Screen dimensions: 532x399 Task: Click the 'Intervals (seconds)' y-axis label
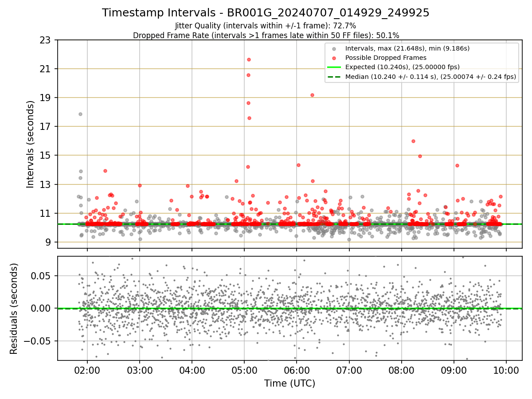30,144
